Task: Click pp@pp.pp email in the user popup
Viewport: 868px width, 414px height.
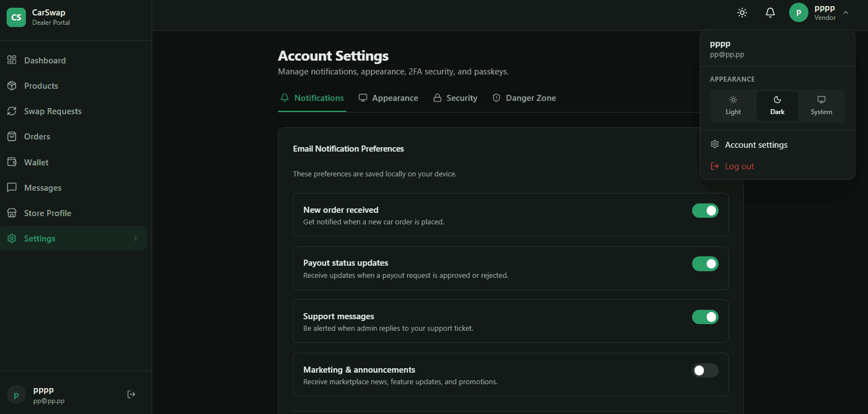Action: (727, 55)
